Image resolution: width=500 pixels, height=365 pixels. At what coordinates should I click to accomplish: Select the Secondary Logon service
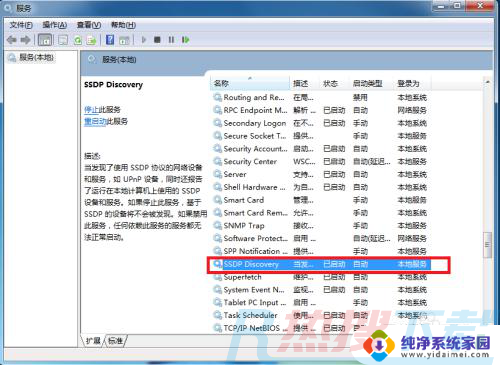coord(320,123)
